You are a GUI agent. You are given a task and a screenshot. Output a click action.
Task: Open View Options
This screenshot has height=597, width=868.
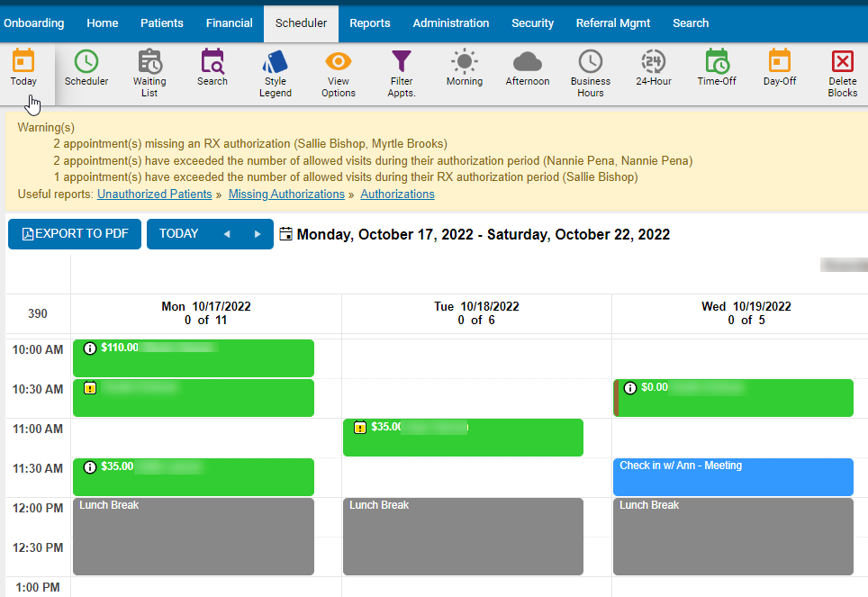click(x=338, y=72)
